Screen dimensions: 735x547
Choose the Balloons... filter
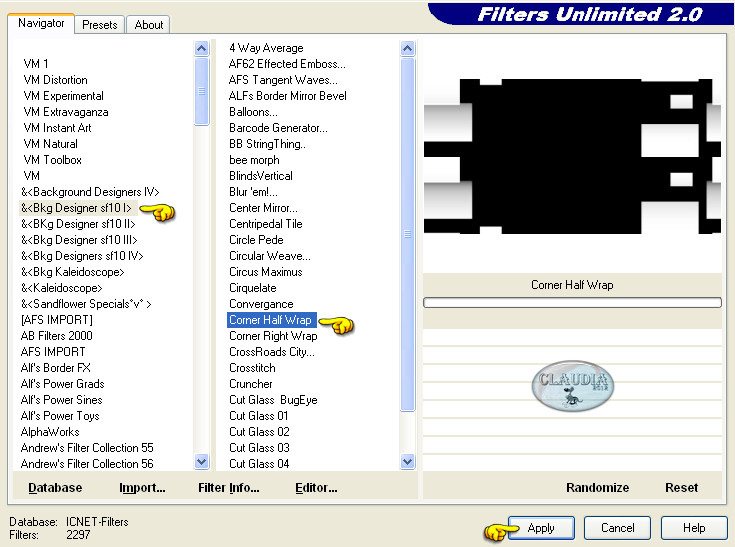(x=253, y=112)
